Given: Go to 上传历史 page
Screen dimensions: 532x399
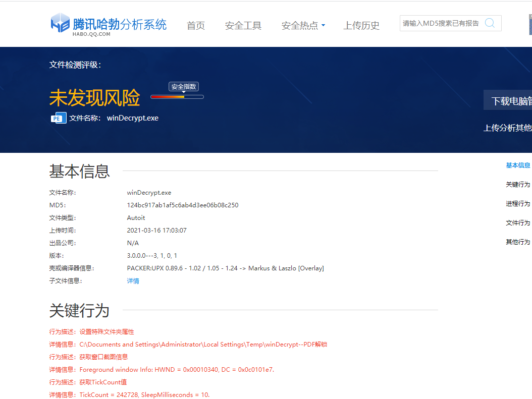Looking at the screenshot, I should click(x=361, y=26).
